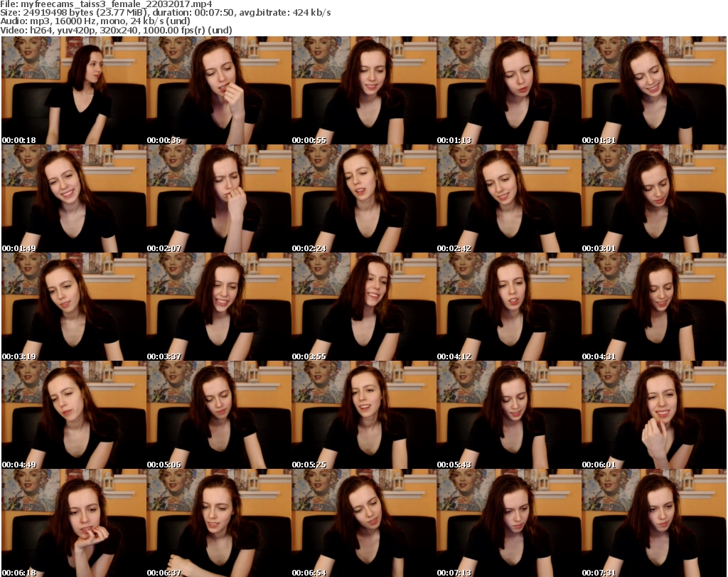Choose the frame thumbnail stamped 00:04:49

(74, 415)
